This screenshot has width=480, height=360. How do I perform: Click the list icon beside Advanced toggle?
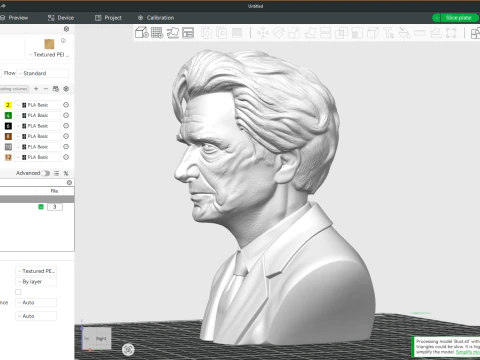(56, 173)
